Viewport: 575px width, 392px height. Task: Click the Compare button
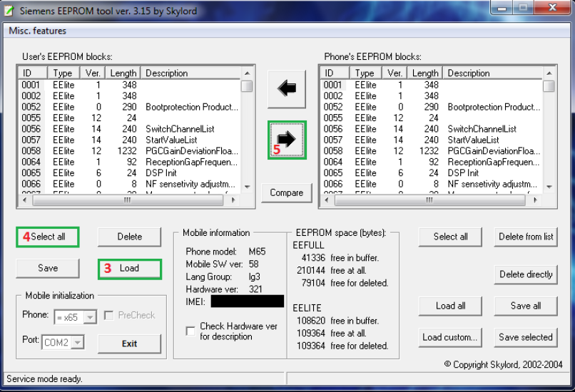(x=286, y=192)
